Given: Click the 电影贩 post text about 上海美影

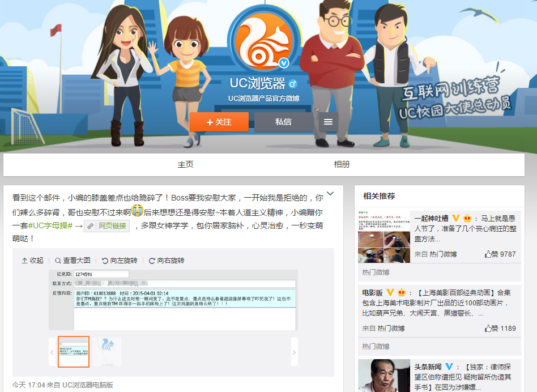Looking at the screenshot, I should coord(437,303).
